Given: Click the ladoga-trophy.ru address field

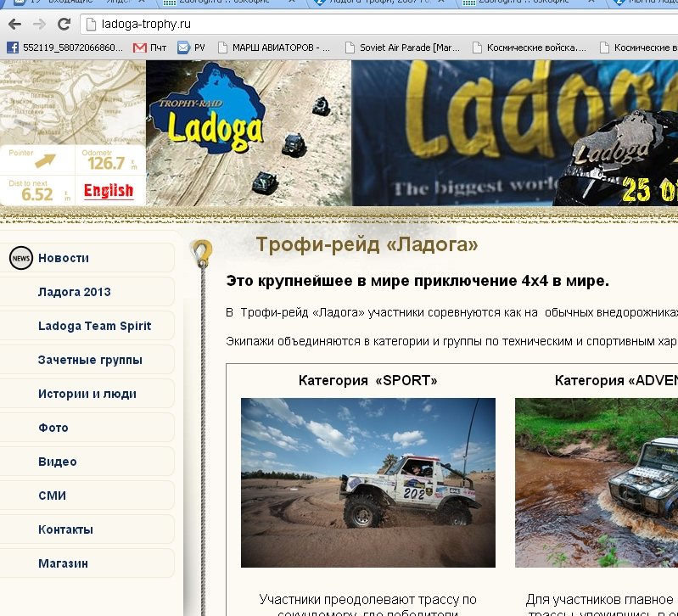Looking at the screenshot, I should (380, 25).
